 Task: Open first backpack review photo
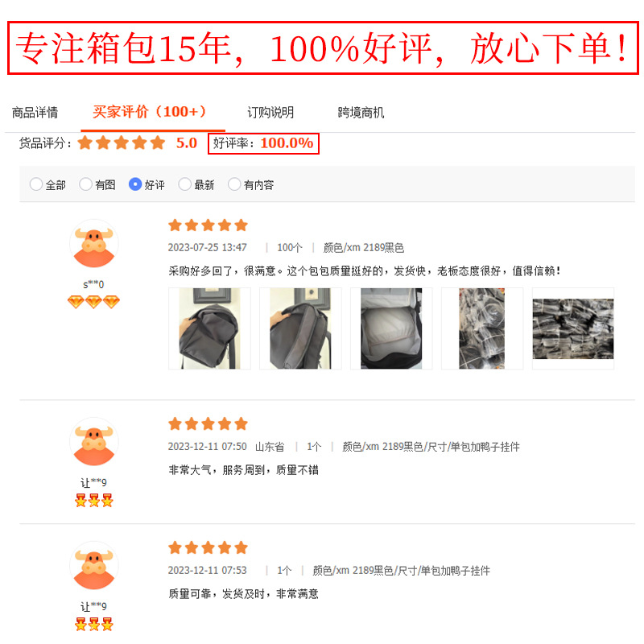(209, 328)
